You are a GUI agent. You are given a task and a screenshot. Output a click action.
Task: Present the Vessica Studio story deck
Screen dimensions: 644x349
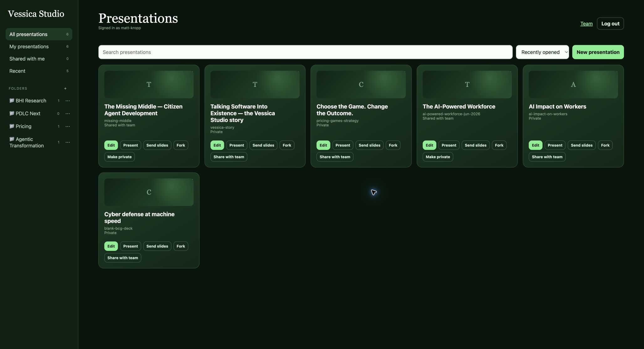pos(237,145)
